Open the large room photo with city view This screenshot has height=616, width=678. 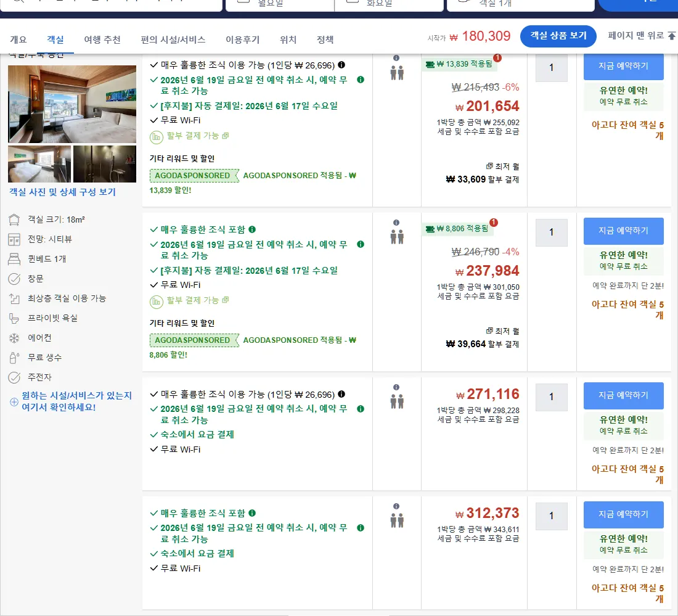[72, 104]
